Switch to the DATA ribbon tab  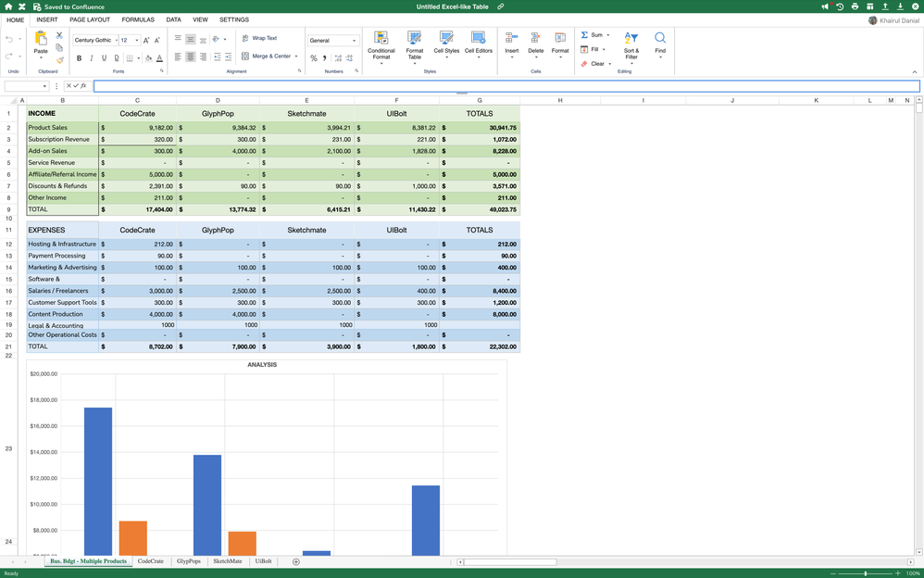pos(173,20)
